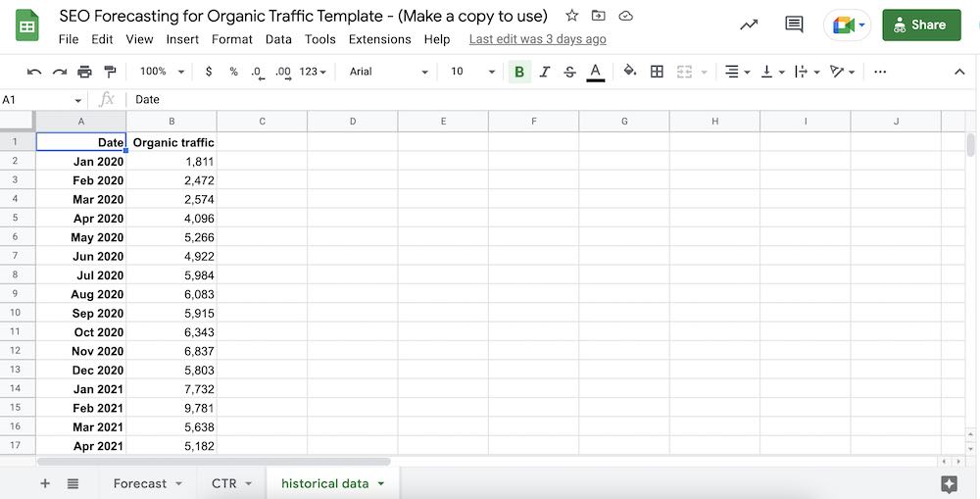This screenshot has height=499, width=980.
Task: Open text color picker
Action: 596,72
